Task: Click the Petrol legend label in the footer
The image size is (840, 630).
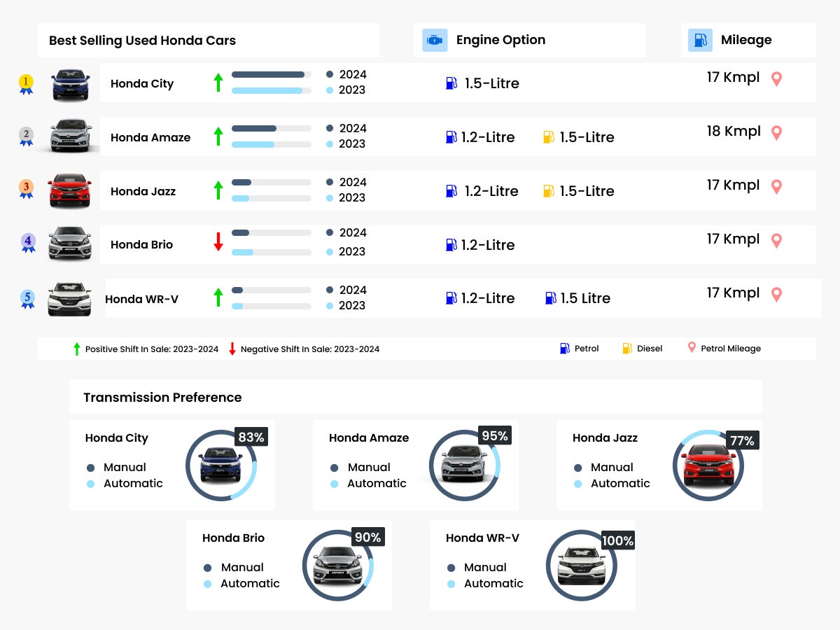Action: tap(587, 348)
